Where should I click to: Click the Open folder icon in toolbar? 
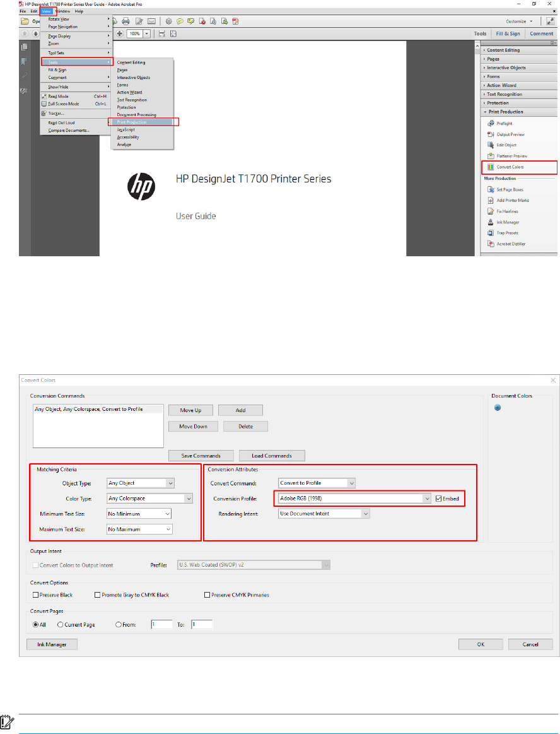pyautogui.click(x=25, y=21)
